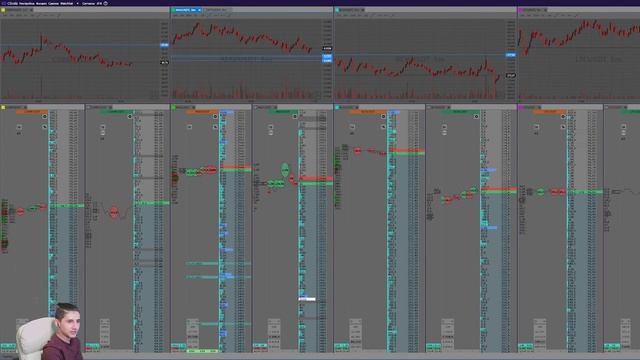Image resolution: width=640 pixels, height=360 pixels.
Task: Click the green header bar beside cyan-linked order book
Action: pos(460,111)
